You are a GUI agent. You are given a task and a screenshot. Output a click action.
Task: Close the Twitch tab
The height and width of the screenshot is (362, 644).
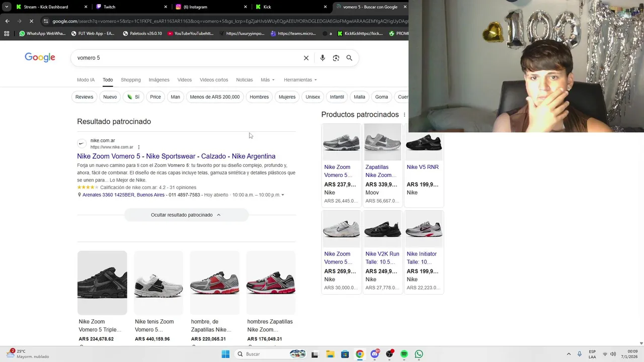pos(166,7)
